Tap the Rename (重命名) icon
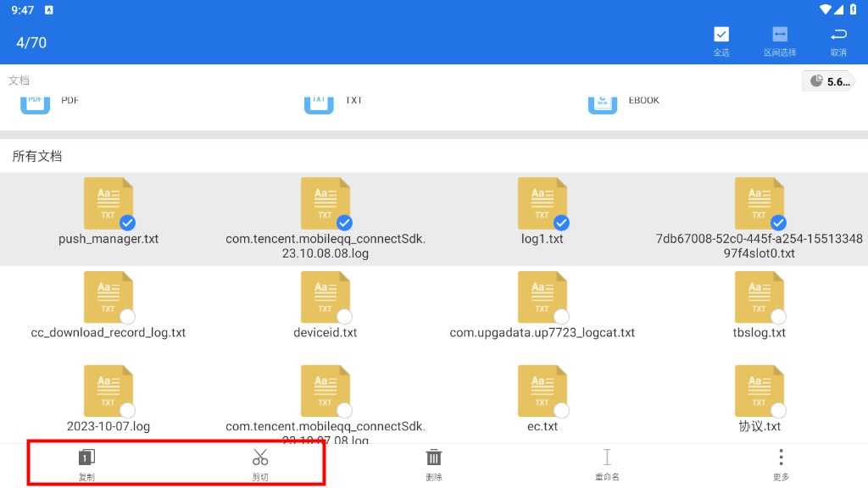This screenshot has width=868, height=488. tap(607, 458)
